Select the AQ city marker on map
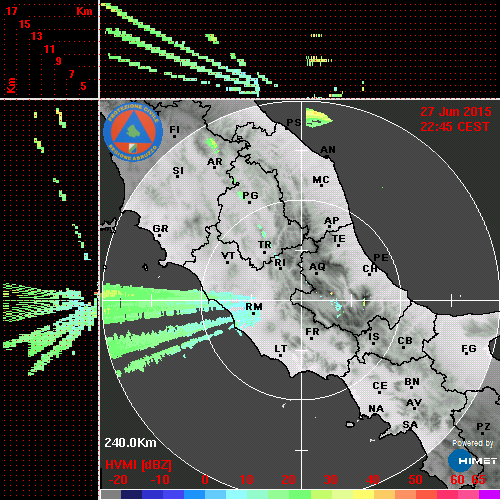 tap(316, 274)
